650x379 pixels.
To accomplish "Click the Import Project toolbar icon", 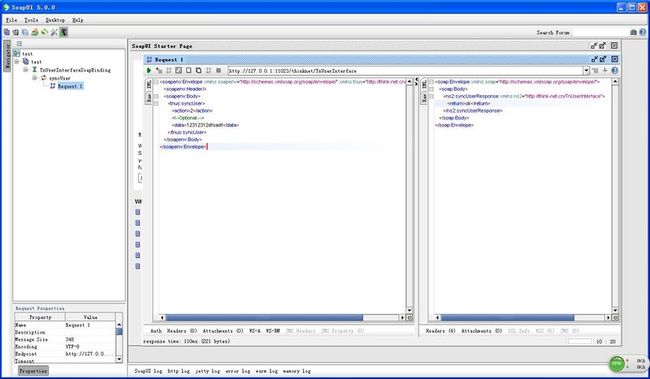I will 16,32.
